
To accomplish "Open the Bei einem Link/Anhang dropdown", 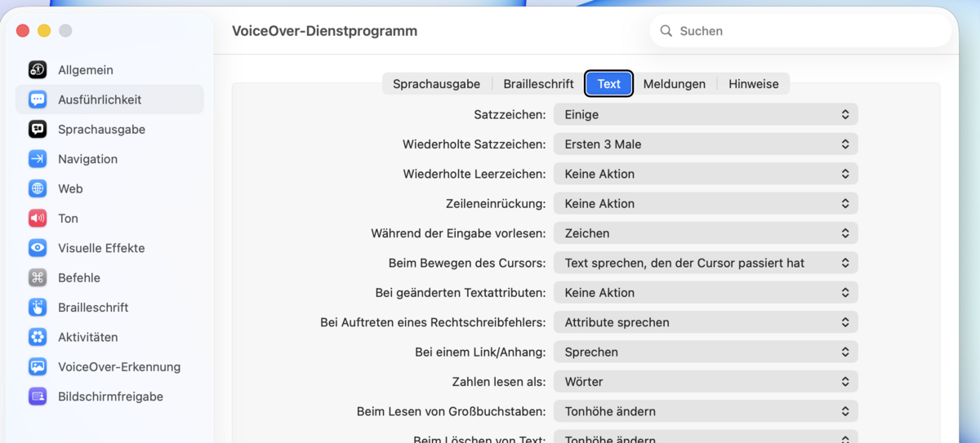I will (x=706, y=352).
